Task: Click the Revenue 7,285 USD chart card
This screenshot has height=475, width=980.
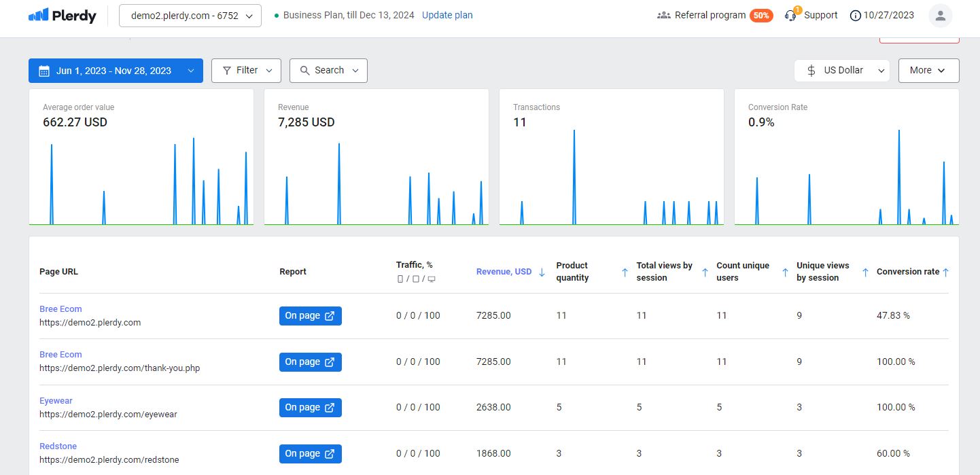Action: pos(377,163)
